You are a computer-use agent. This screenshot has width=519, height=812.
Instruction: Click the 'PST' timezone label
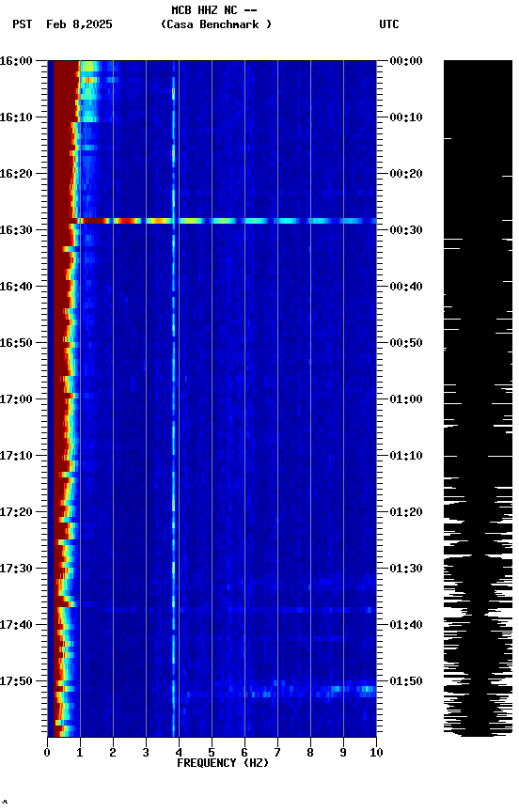tap(23, 24)
